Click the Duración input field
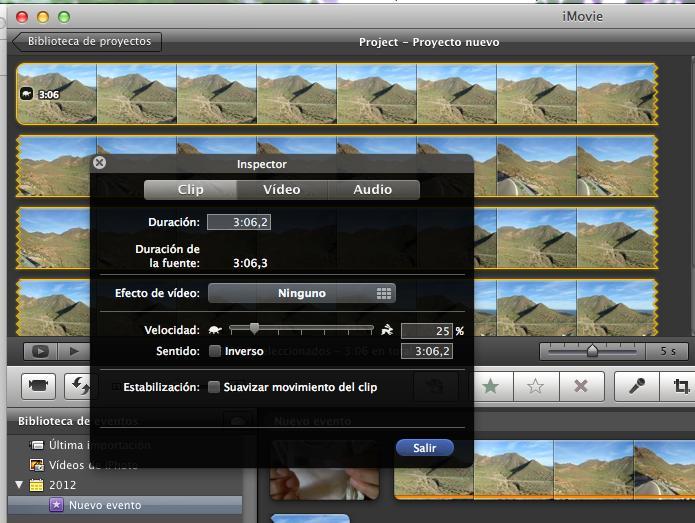Viewport: 695px width, 523px height. pyautogui.click(x=238, y=222)
